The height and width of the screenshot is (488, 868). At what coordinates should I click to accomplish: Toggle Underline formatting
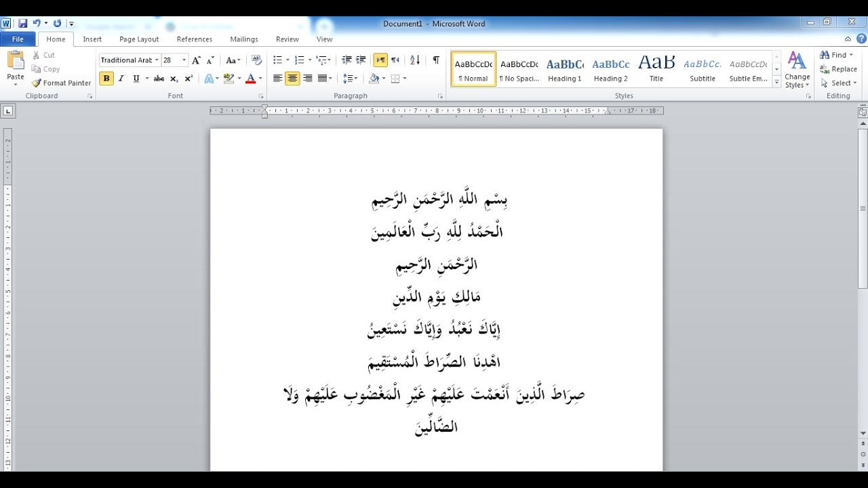(136, 79)
